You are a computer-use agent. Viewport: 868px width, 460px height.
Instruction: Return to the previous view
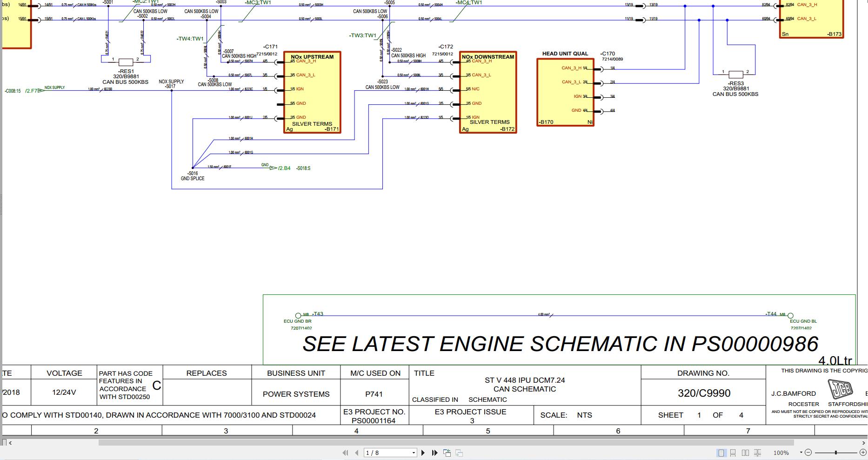click(x=446, y=452)
